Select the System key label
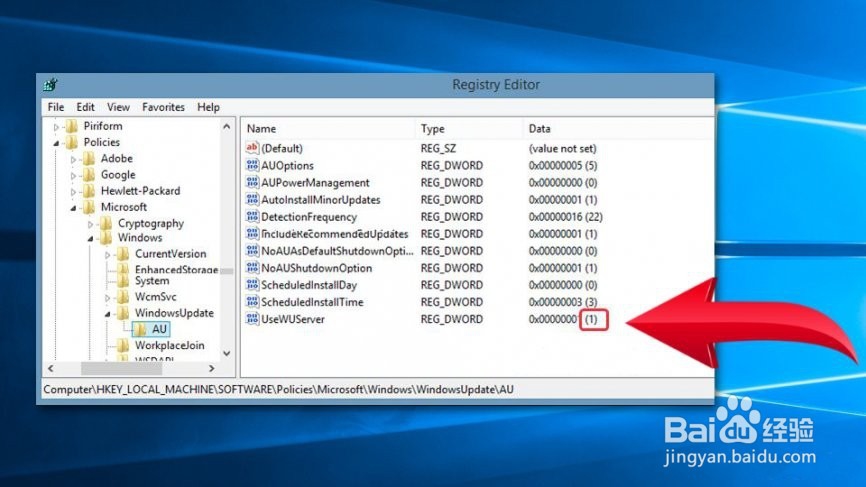 click(x=152, y=281)
